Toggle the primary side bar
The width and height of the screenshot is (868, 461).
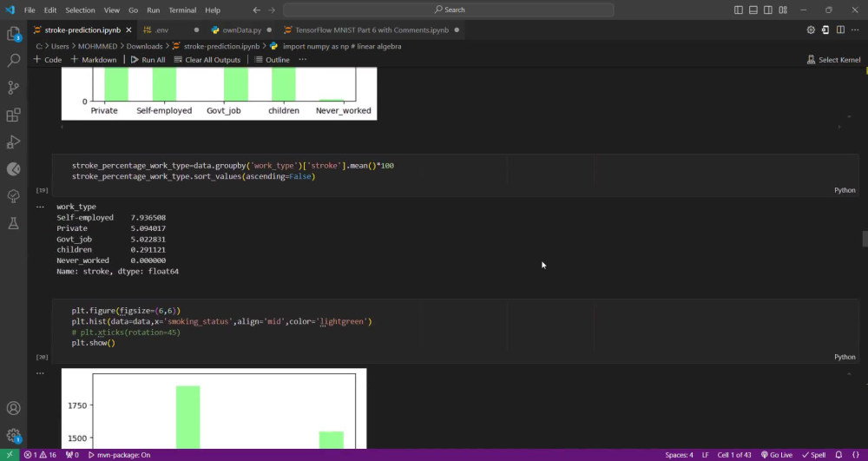pos(739,10)
